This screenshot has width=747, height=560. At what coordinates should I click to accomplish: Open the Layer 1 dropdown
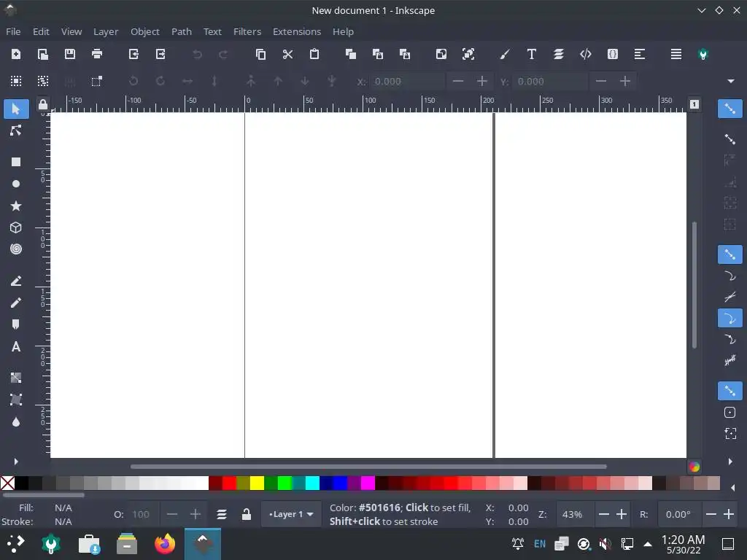click(x=291, y=514)
